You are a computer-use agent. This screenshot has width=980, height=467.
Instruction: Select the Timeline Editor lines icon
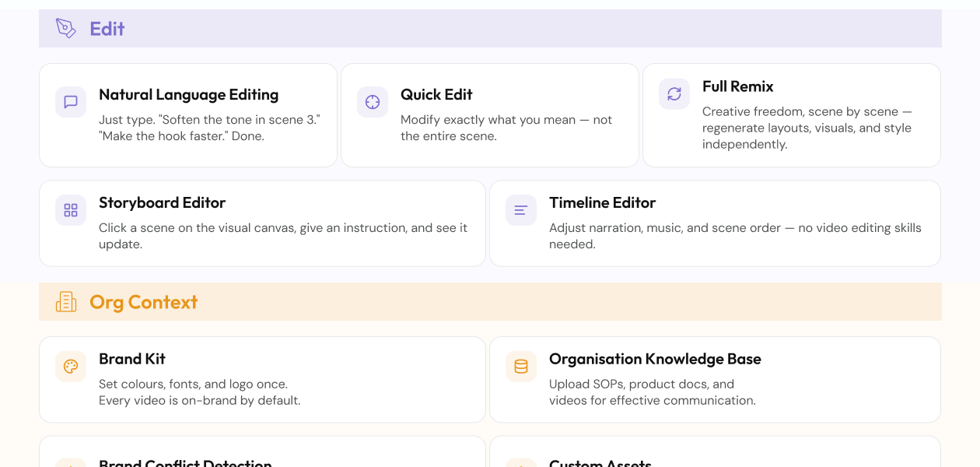click(x=521, y=210)
